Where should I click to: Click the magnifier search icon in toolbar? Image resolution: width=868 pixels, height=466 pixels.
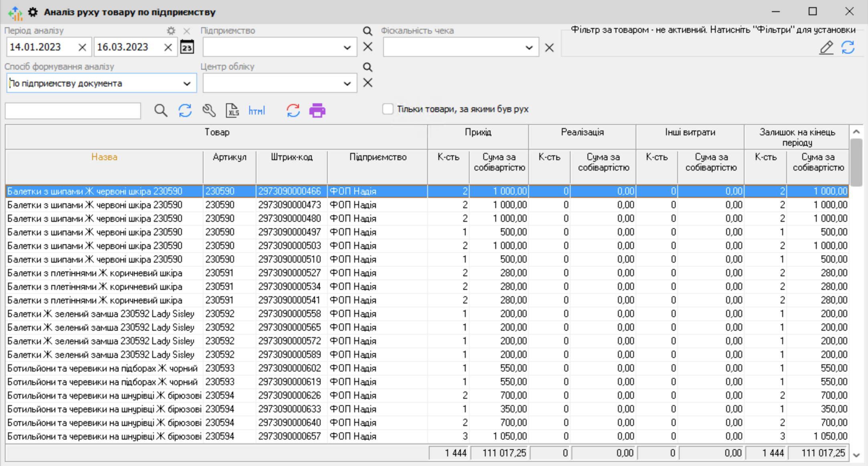point(161,110)
